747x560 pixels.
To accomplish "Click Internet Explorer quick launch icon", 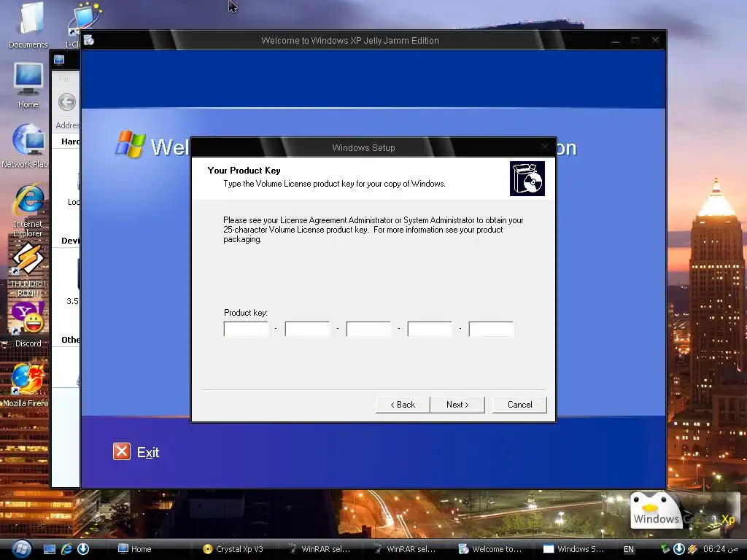I will click(x=66, y=549).
